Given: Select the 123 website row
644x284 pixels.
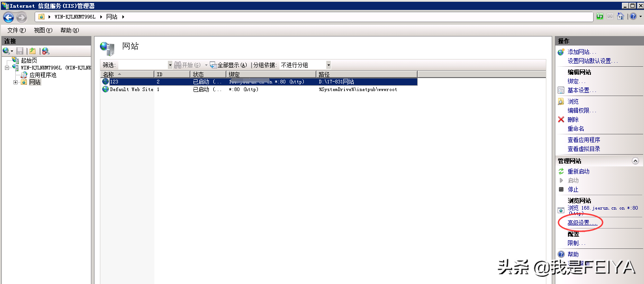Looking at the screenshot, I should point(259,82).
